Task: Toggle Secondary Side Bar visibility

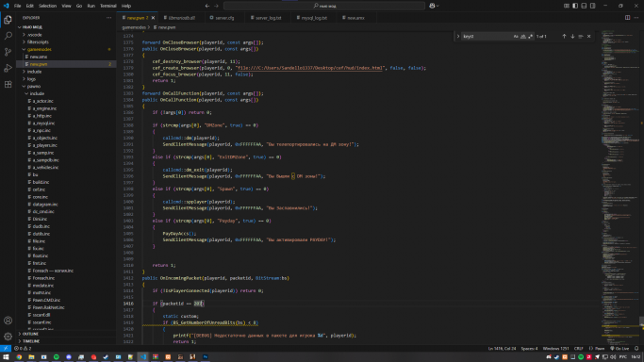Action: point(593,6)
